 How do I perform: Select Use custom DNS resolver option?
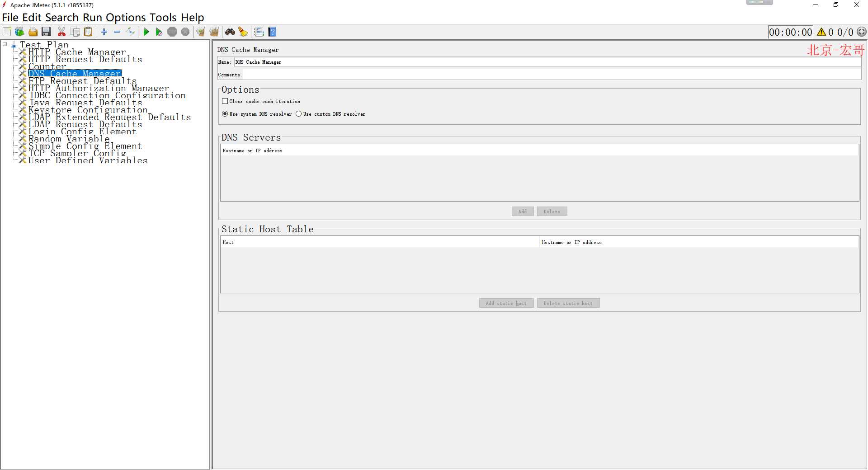tap(298, 114)
